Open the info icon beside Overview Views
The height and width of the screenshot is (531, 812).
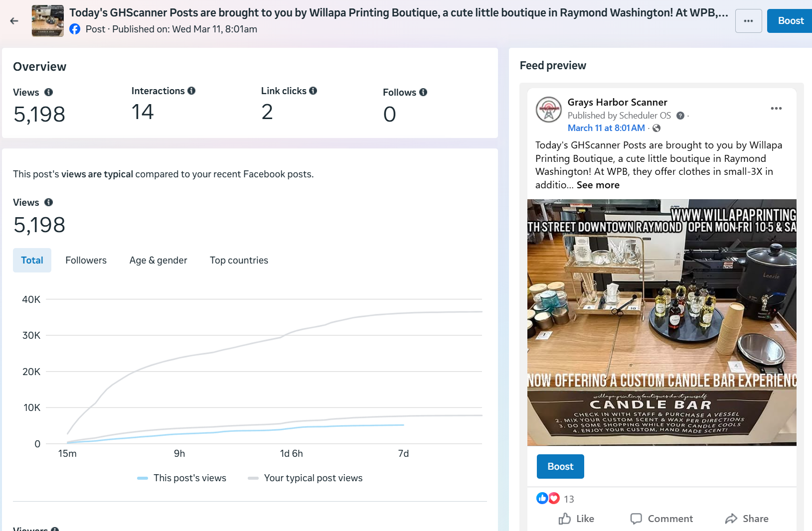48,92
